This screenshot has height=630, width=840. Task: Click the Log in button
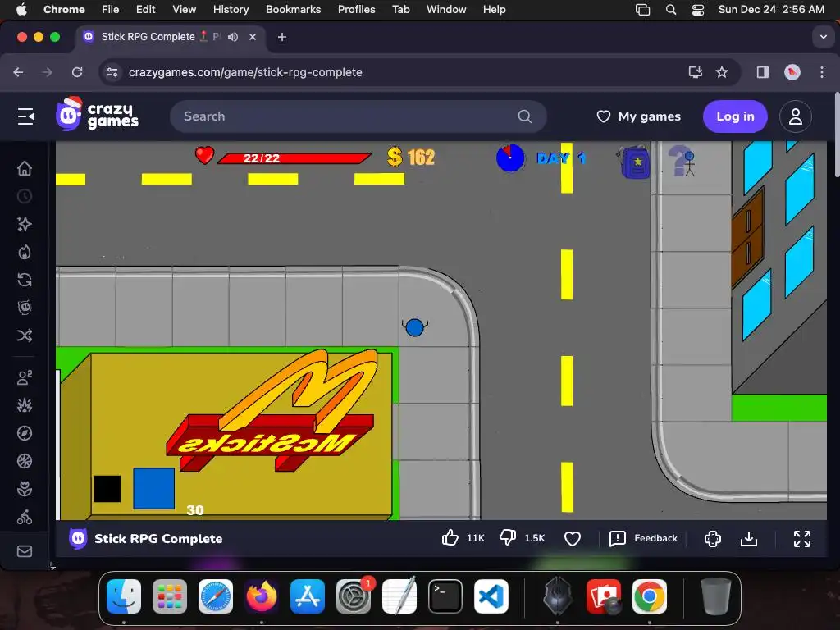point(735,116)
